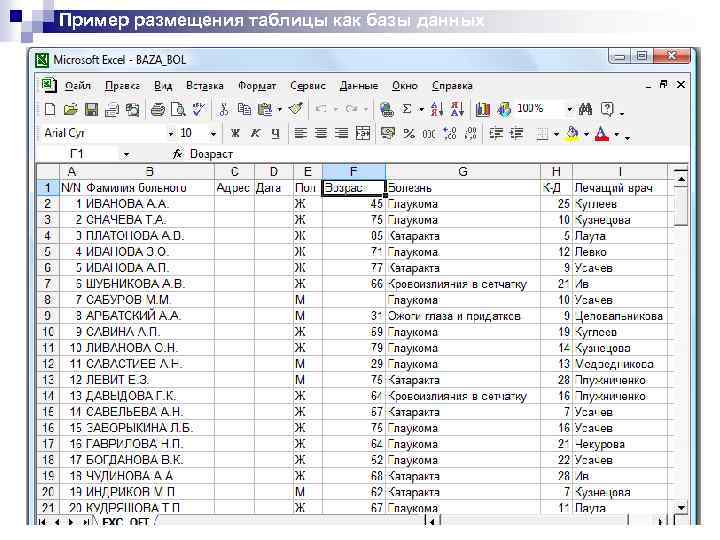Image resolution: width=720 pixels, height=540 pixels.
Task: Center text in cell
Action: [x=321, y=133]
